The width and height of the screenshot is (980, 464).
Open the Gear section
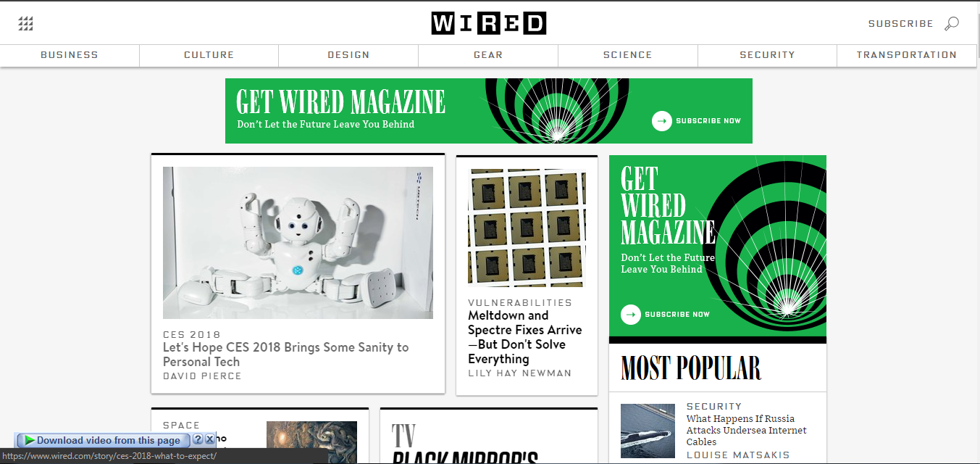(488, 55)
